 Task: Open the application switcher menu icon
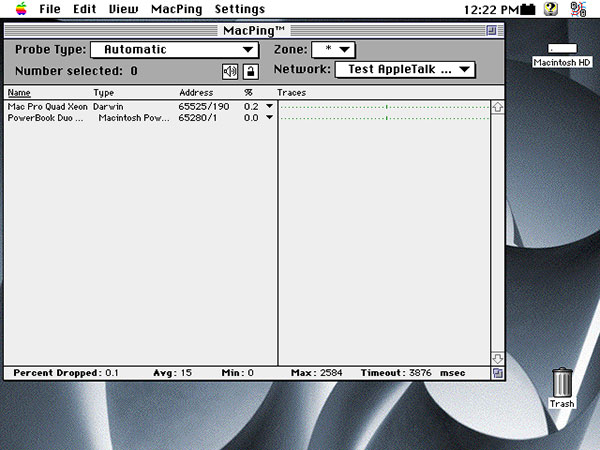click(x=578, y=9)
